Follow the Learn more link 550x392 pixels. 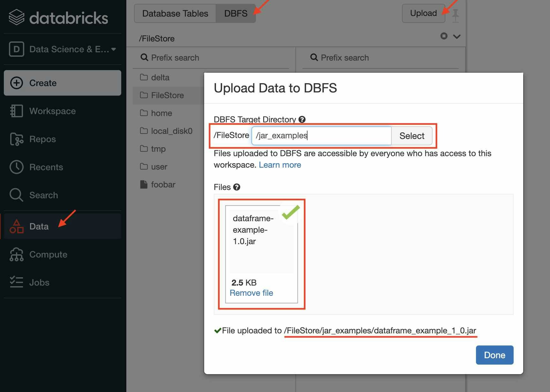point(280,165)
